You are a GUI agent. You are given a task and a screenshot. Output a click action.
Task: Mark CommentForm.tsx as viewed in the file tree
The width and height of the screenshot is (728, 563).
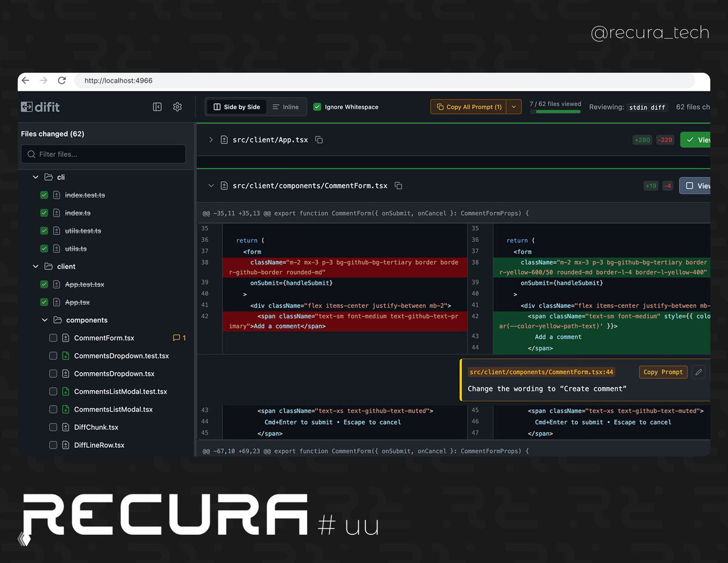click(x=53, y=338)
